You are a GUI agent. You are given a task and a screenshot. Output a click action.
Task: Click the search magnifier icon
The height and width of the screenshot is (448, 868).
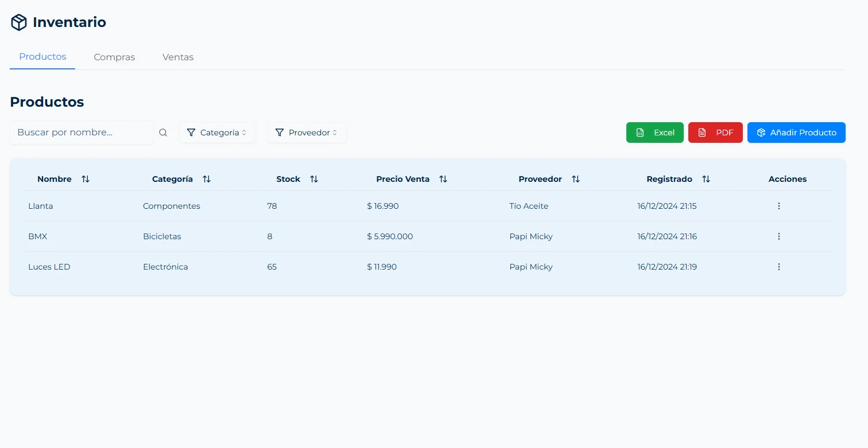163,133
